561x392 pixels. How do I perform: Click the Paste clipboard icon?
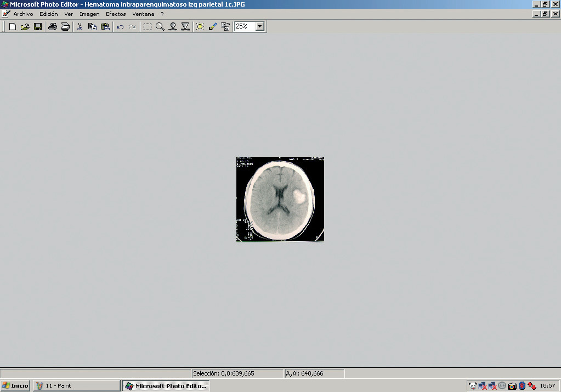point(105,26)
